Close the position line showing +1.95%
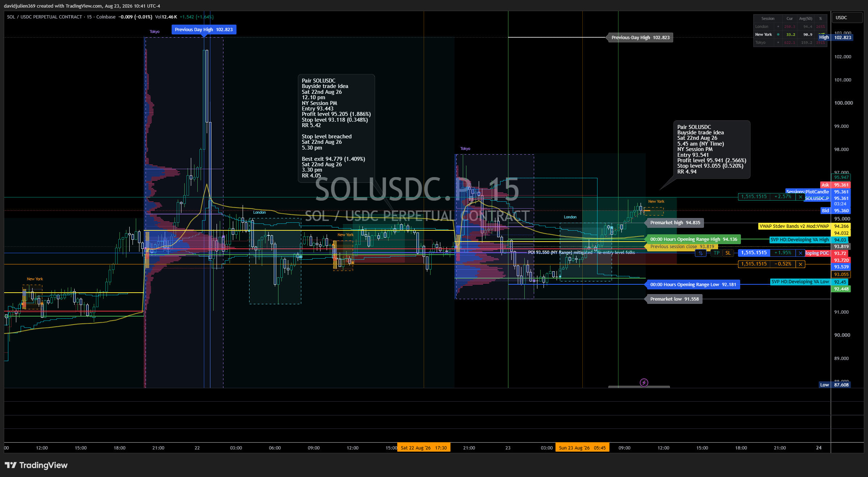The width and height of the screenshot is (868, 477). coord(801,253)
